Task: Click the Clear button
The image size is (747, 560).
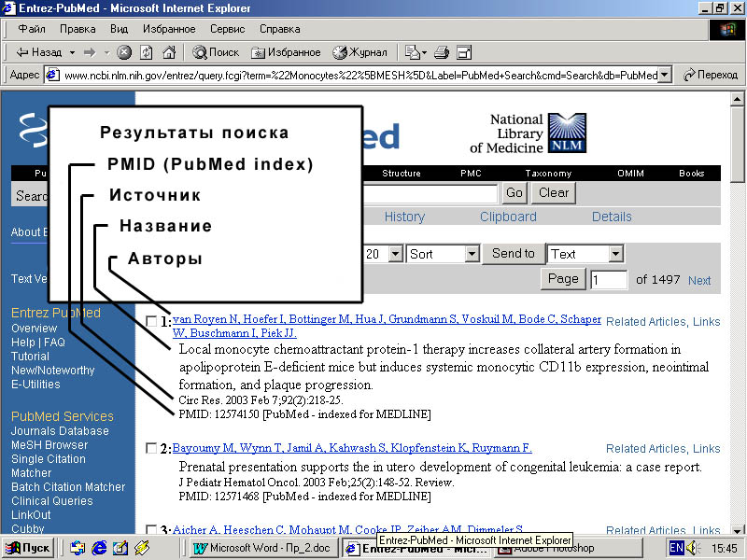Action: (x=554, y=193)
